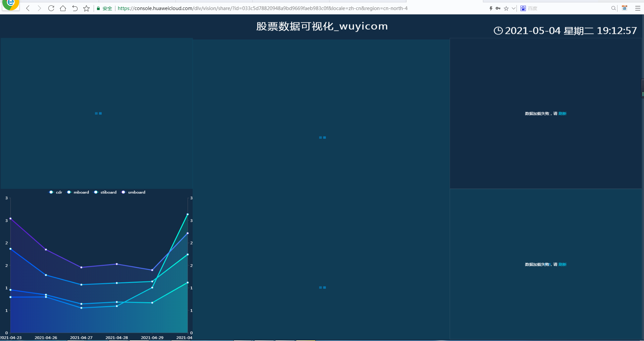Click the address bar URL
The width and height of the screenshot is (644, 341).
(262, 8)
